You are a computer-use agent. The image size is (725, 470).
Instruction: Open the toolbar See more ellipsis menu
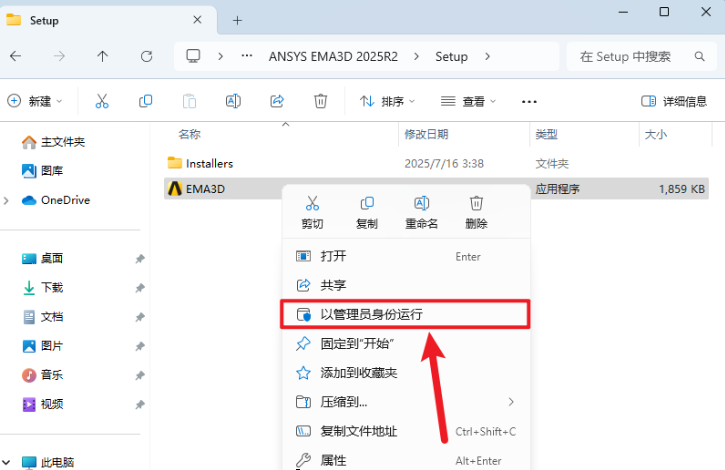[529, 101]
